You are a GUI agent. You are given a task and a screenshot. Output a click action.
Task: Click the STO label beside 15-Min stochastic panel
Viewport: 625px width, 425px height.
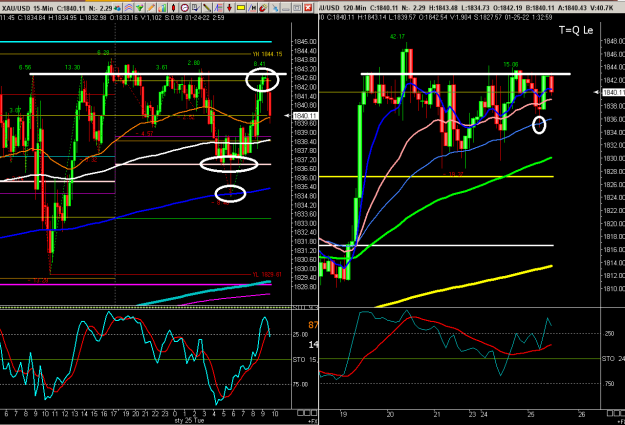299,360
